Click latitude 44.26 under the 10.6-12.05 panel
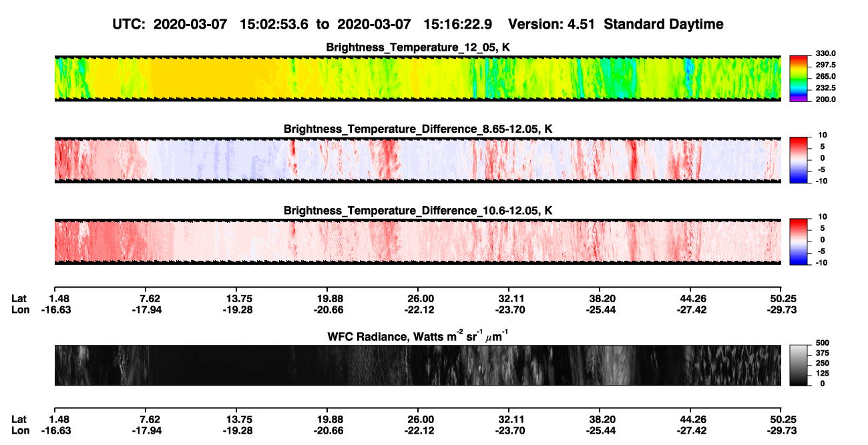Viewport: 868px width, 445px height. pos(690,298)
